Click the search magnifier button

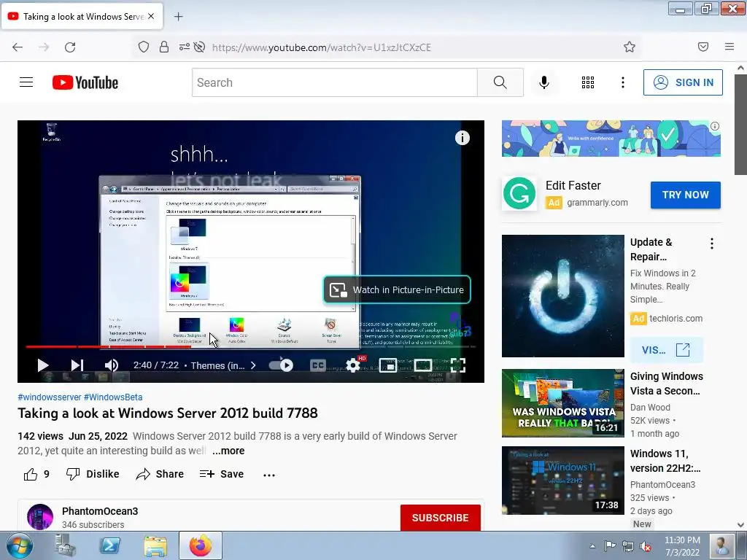500,82
